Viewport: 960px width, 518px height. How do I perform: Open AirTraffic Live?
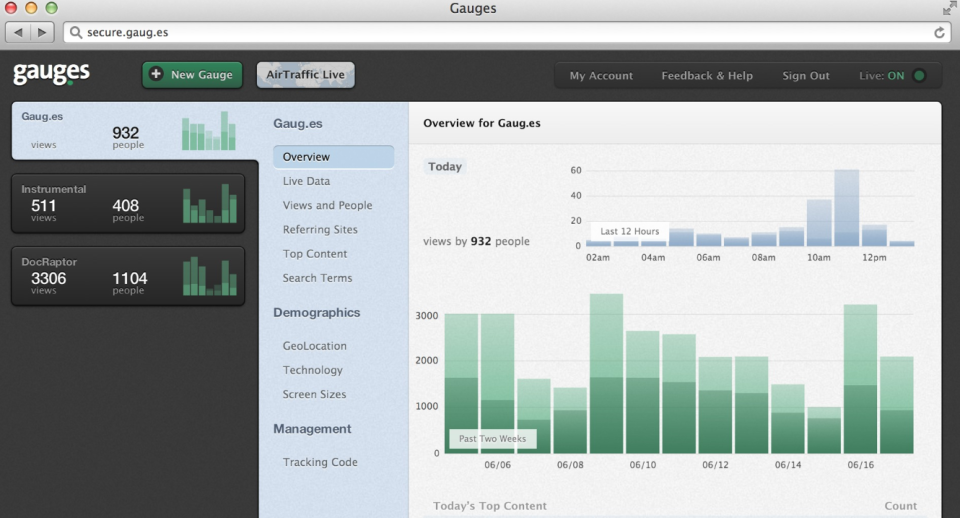306,75
